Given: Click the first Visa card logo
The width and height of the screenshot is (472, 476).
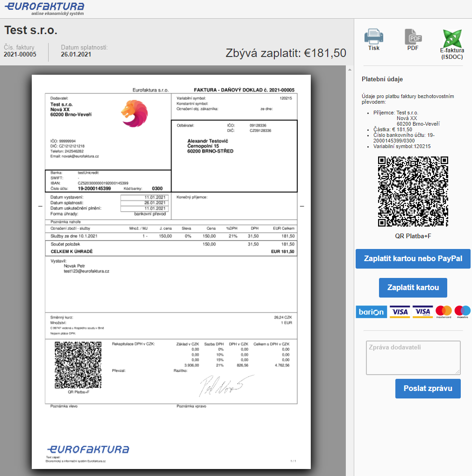Looking at the screenshot, I should (x=400, y=312).
